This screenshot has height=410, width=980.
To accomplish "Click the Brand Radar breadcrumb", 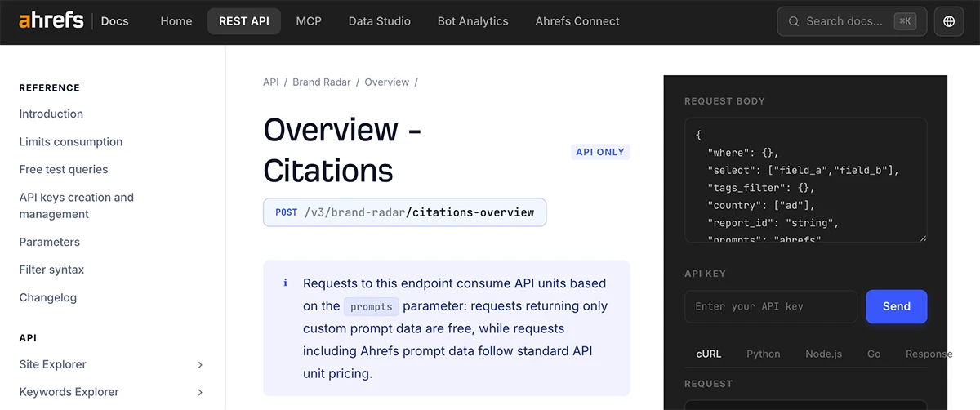I will (x=322, y=82).
